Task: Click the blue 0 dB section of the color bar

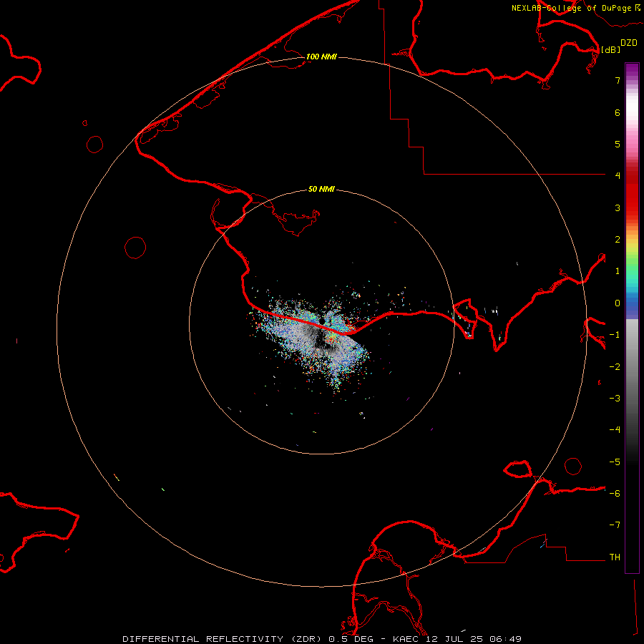Action: (632, 303)
